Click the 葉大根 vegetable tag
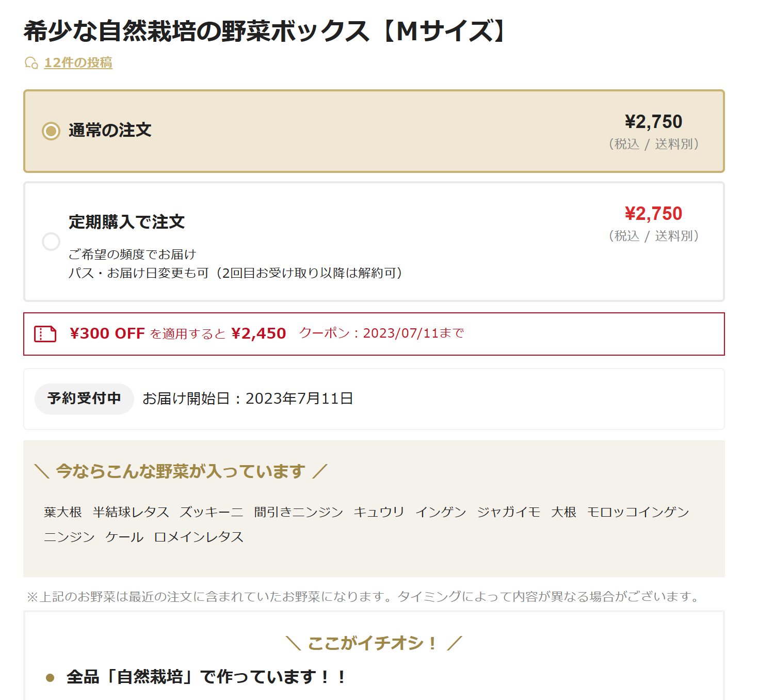The image size is (774, 700). click(x=63, y=512)
